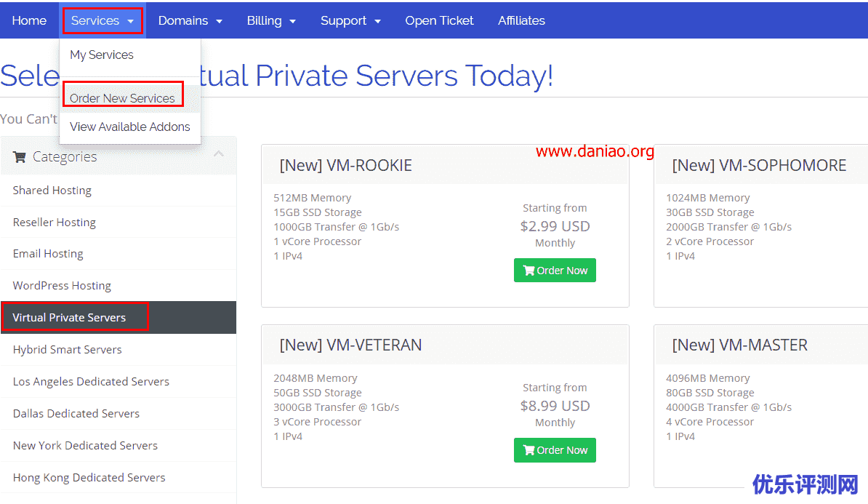Open the Affiliates page
Screen dimensions: 868x504
pyautogui.click(x=521, y=20)
